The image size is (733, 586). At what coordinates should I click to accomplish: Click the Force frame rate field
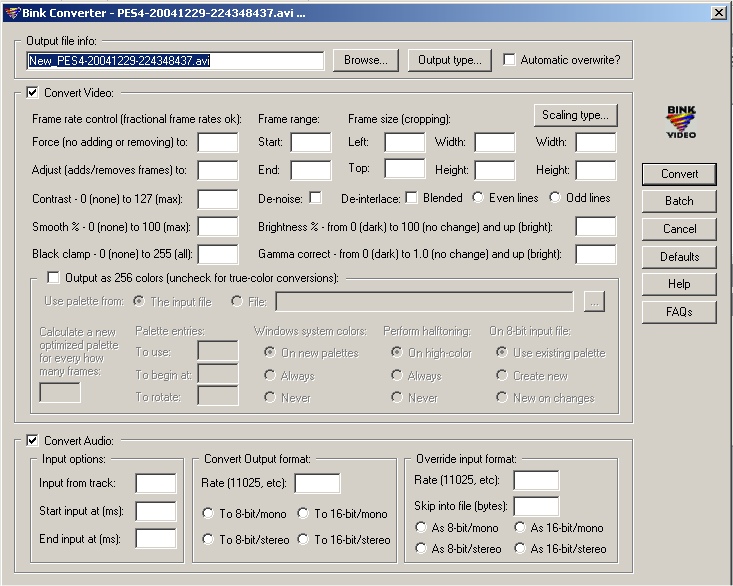click(218, 143)
